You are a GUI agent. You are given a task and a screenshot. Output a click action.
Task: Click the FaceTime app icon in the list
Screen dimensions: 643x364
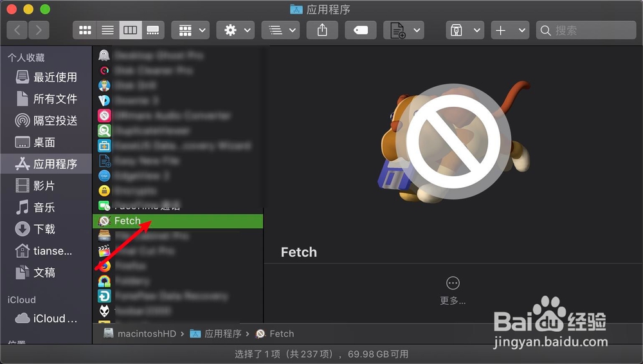(104, 206)
